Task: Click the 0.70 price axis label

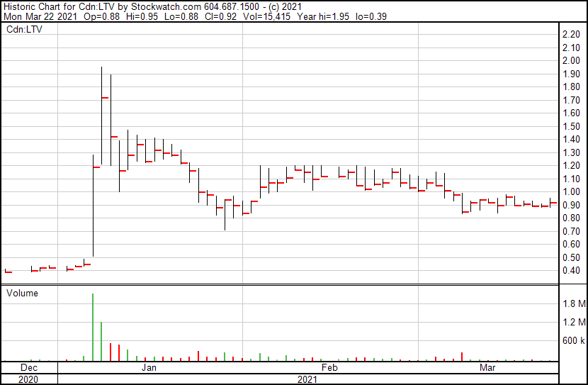Action: tap(572, 231)
